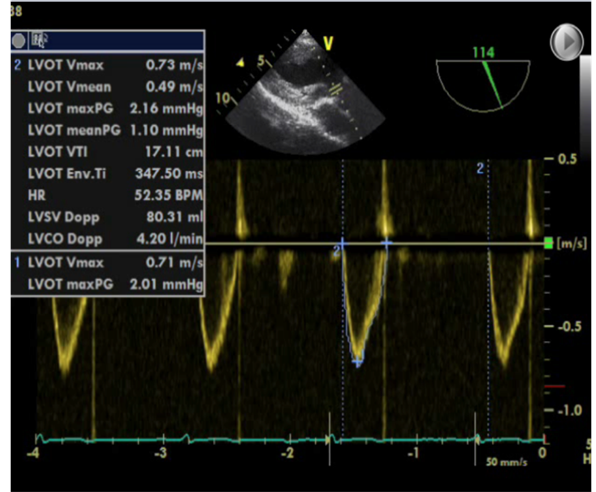Screen dimensions: 596x492
Task: Select 'HR 52.35 BPM' row
Action: click(108, 195)
